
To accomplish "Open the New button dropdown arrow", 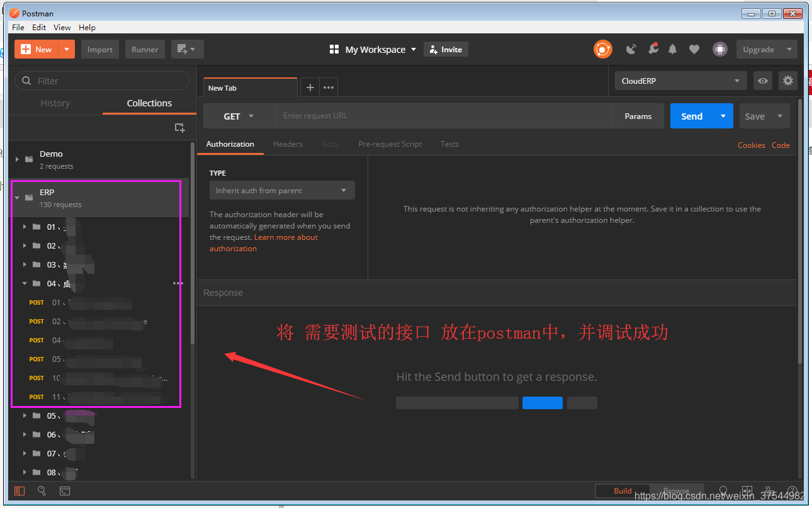I will 67,49.
